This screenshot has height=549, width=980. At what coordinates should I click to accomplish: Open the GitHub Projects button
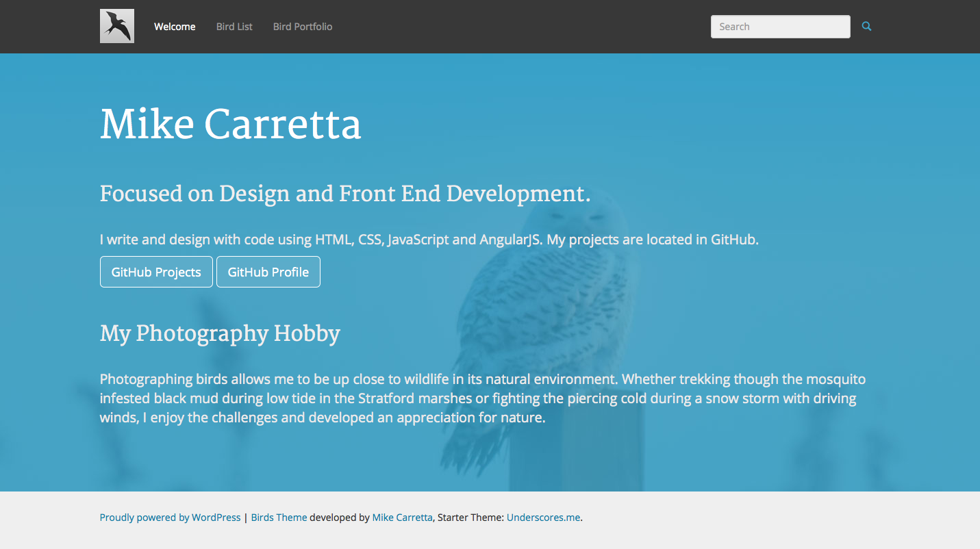point(156,272)
